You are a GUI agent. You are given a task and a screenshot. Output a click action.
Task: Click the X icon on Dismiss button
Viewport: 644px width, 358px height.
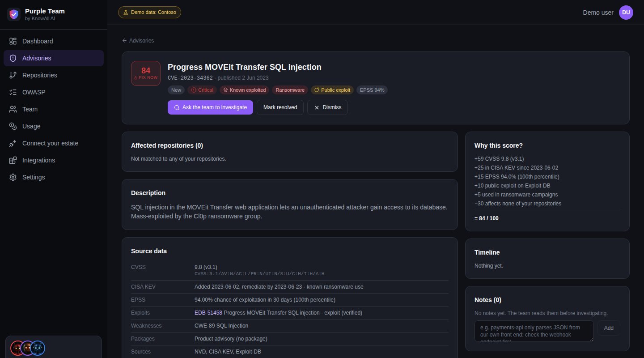317,107
